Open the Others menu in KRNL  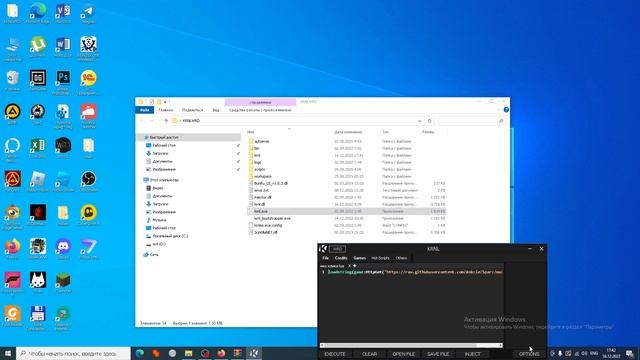401,258
